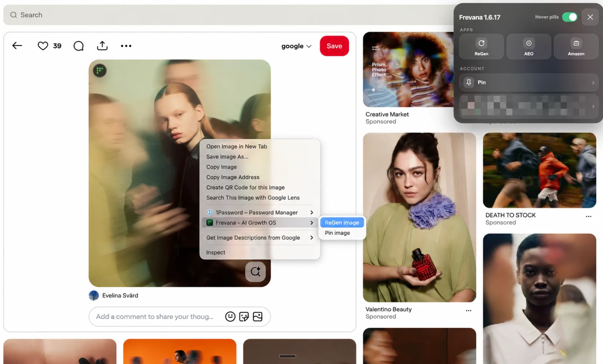Add a photo to the comment
Image resolution: width=603 pixels, height=364 pixels.
pyautogui.click(x=258, y=317)
